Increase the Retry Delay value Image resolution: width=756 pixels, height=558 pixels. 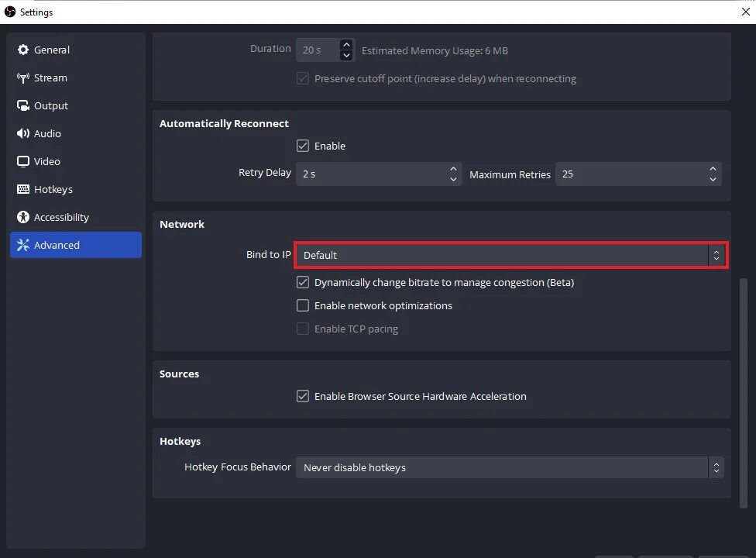coord(453,169)
